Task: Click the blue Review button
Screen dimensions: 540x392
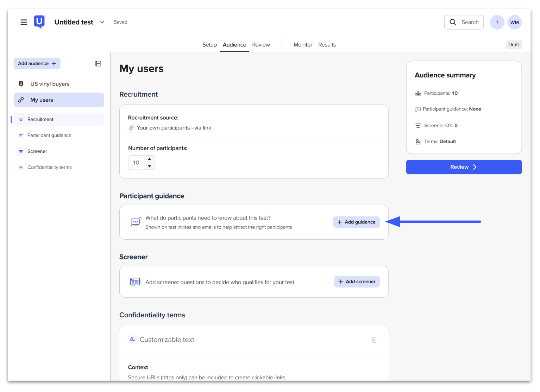Action: tap(464, 167)
